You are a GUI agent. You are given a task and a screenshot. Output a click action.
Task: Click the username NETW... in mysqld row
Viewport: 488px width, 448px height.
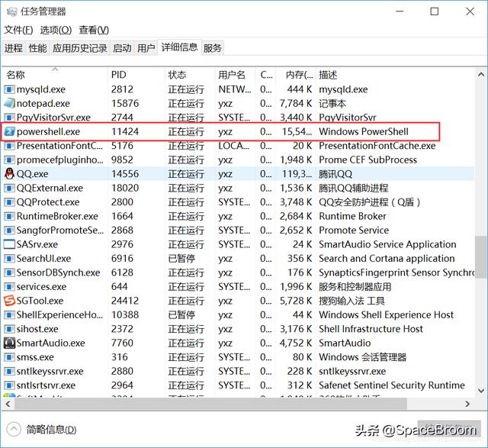235,90
